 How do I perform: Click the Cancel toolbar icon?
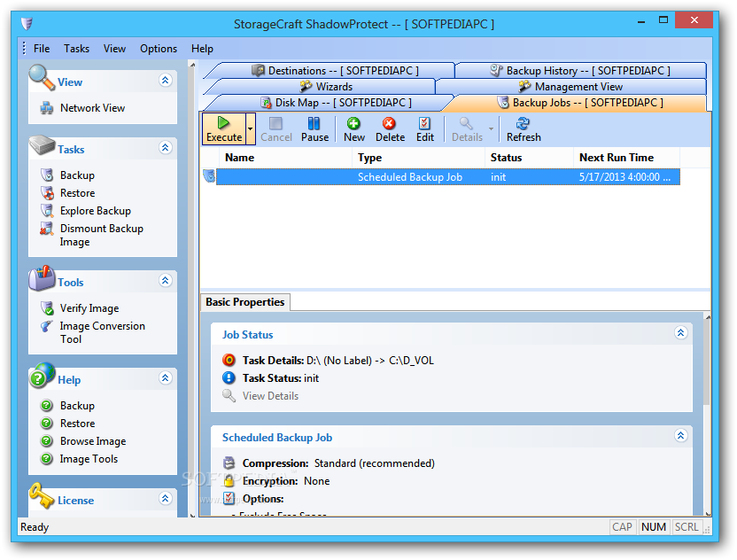pos(275,129)
